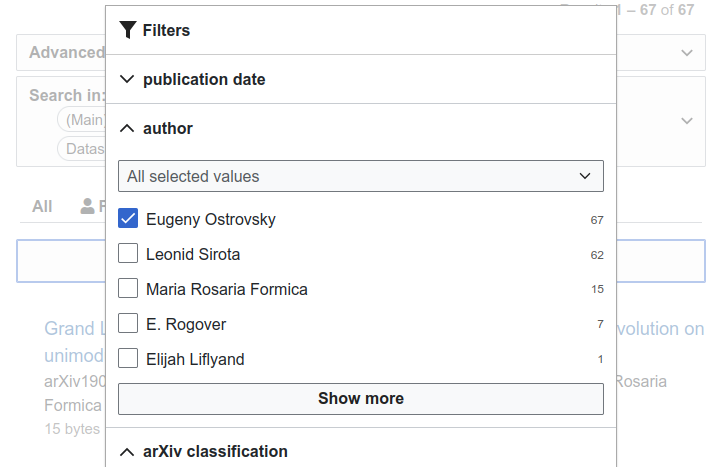Click the Maria Rosaria Formica author label
The image size is (723, 467).
click(226, 289)
